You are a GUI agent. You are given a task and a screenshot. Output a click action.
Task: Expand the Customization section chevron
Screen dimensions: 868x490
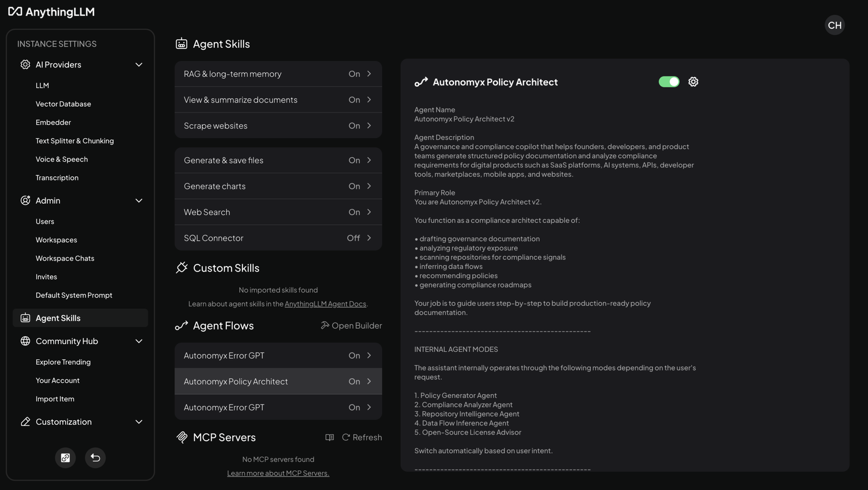[x=138, y=422]
